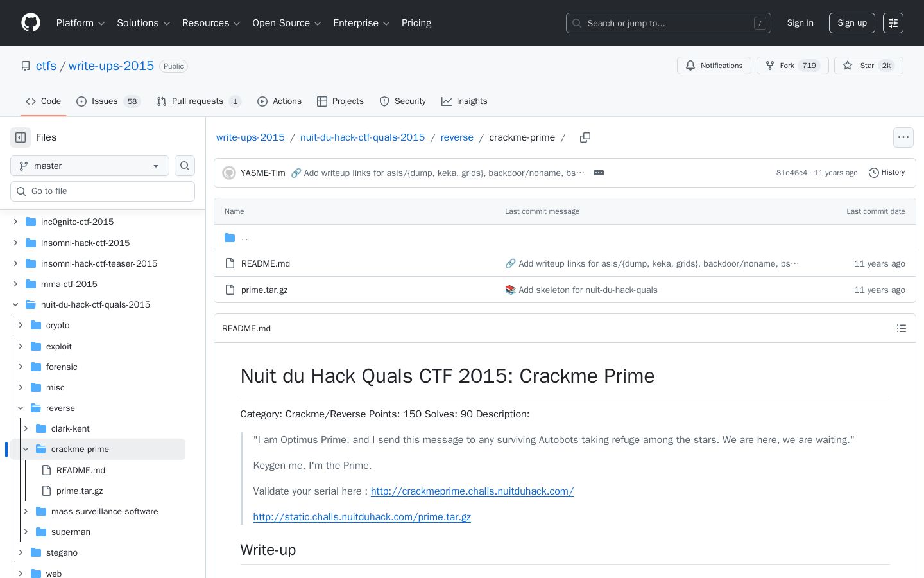
Task: Select the stegano folder in tree
Action: (62, 552)
